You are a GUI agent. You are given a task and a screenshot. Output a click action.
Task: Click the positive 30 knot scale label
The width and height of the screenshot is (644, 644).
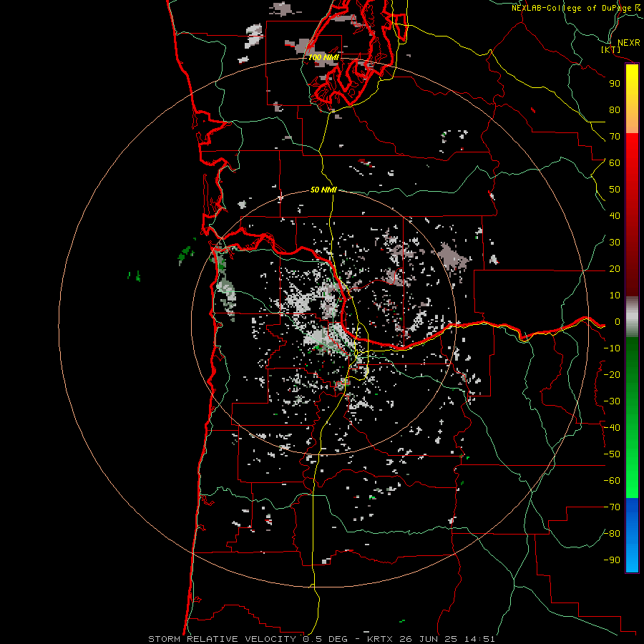[615, 243]
